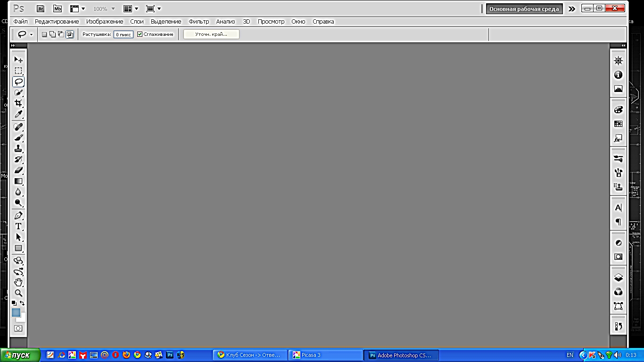
Task: Open the Файл menu
Action: tap(20, 22)
